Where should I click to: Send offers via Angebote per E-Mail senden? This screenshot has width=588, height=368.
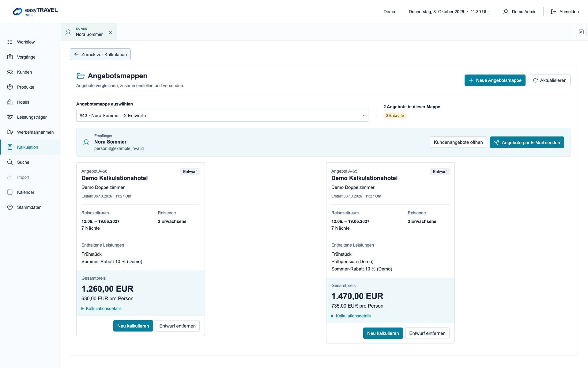(x=527, y=142)
